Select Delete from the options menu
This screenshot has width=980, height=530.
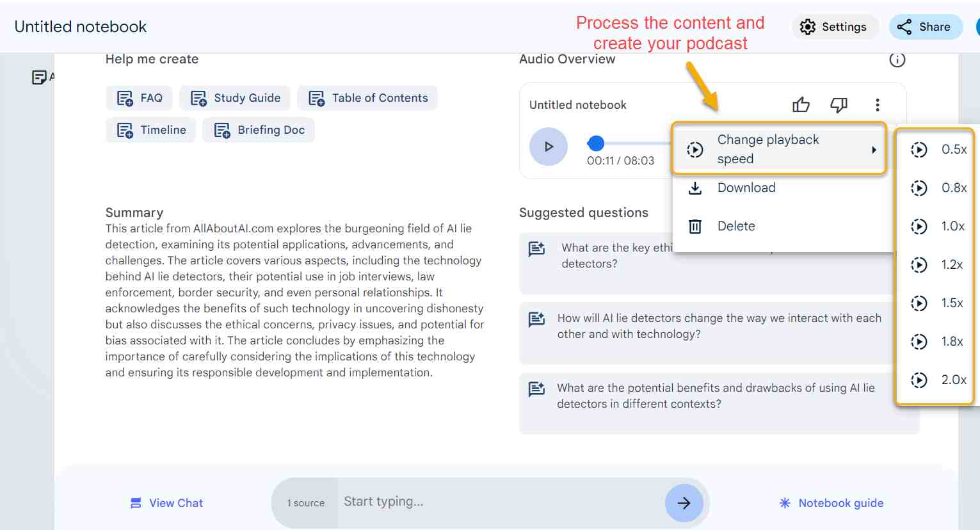(736, 226)
